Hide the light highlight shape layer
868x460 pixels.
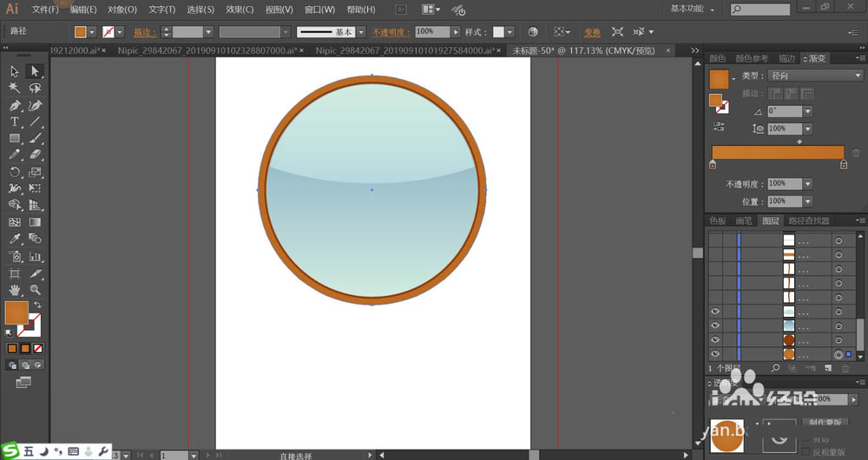coord(715,311)
